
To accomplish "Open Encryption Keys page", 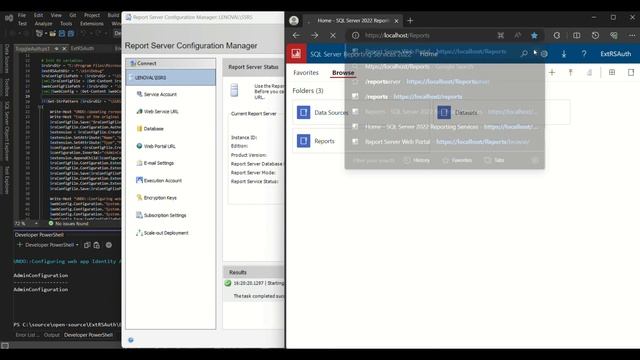I will click(156, 198).
